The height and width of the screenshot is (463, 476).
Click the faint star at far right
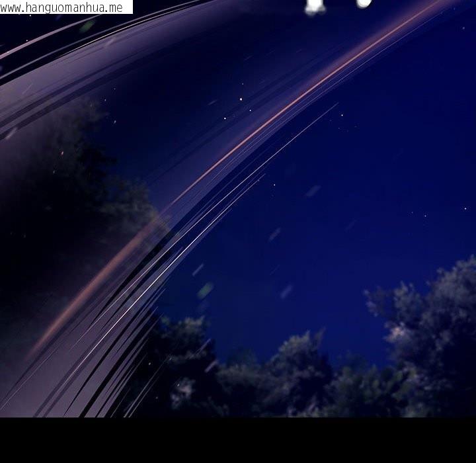pos(465,208)
